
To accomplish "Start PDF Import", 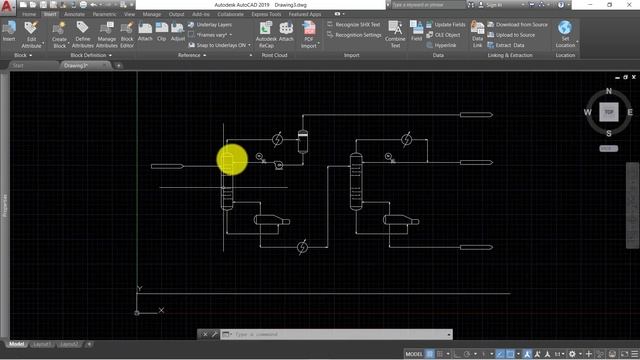I will [309, 34].
